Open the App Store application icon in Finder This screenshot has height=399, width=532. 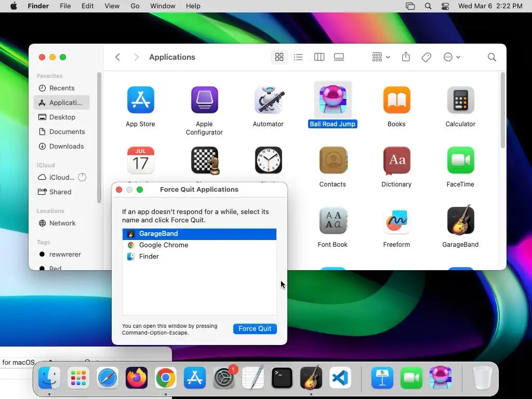140,100
